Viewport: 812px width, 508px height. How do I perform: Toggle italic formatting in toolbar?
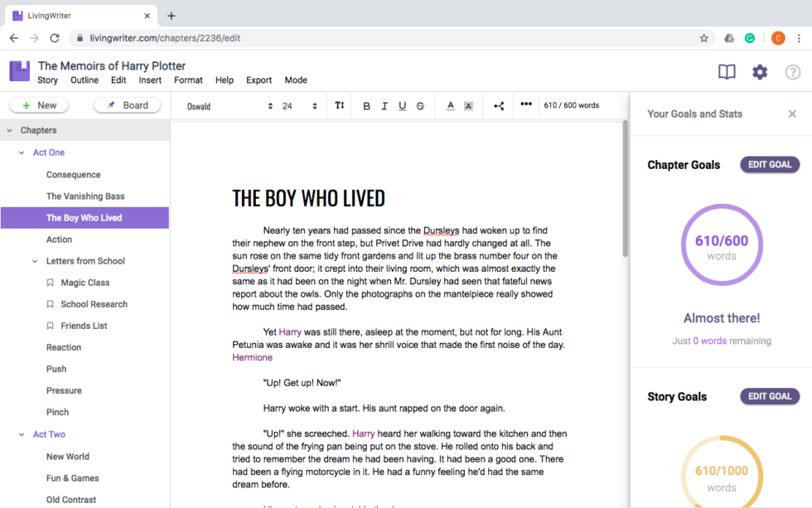[x=384, y=105]
